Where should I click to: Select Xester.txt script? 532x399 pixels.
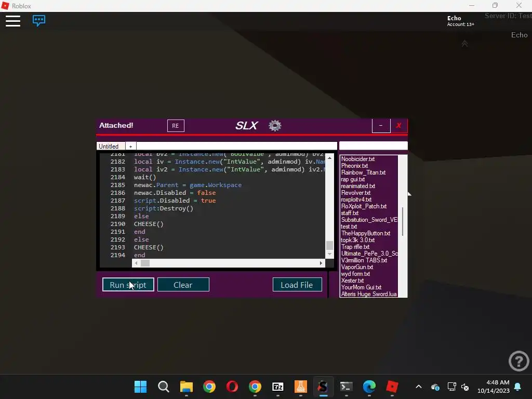[x=352, y=281]
